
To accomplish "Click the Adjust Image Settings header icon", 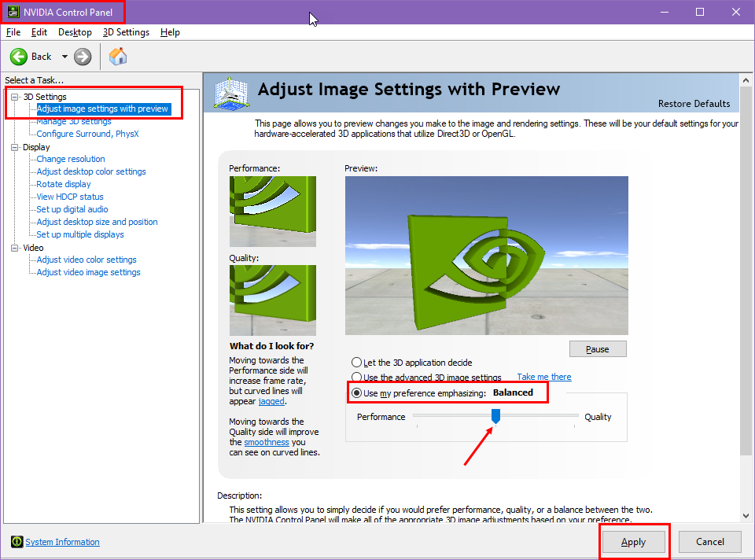I will [x=231, y=93].
